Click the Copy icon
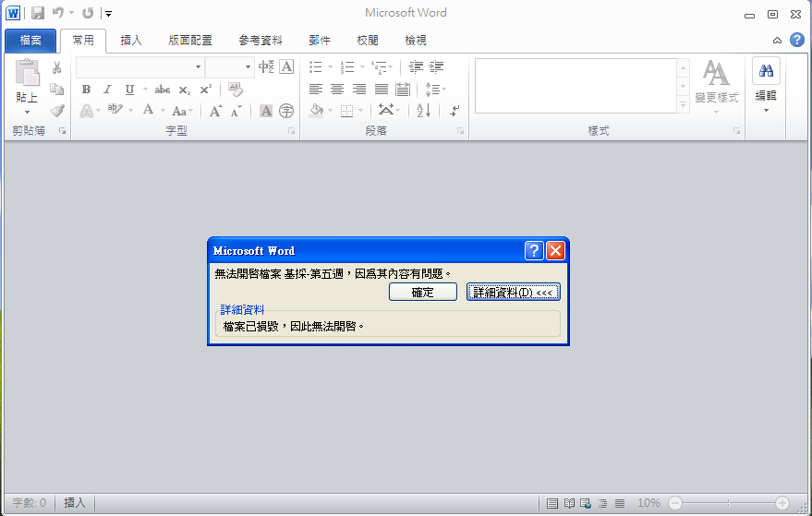The height and width of the screenshot is (516, 812). [x=57, y=89]
